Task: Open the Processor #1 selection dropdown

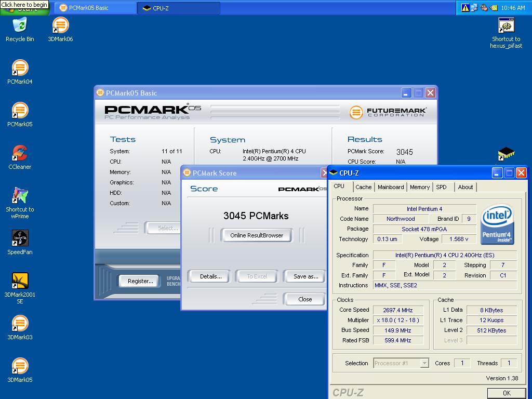Action: click(x=401, y=363)
